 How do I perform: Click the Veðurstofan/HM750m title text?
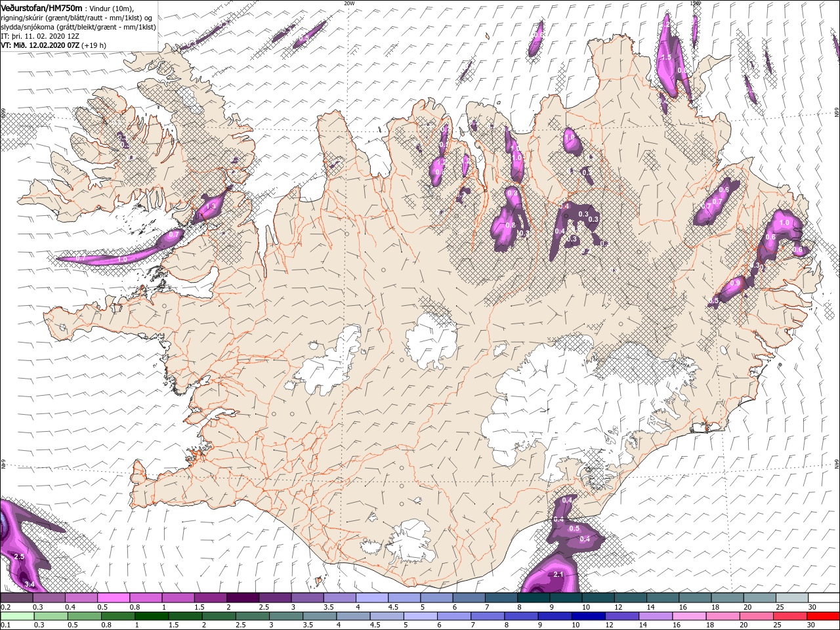41,7
